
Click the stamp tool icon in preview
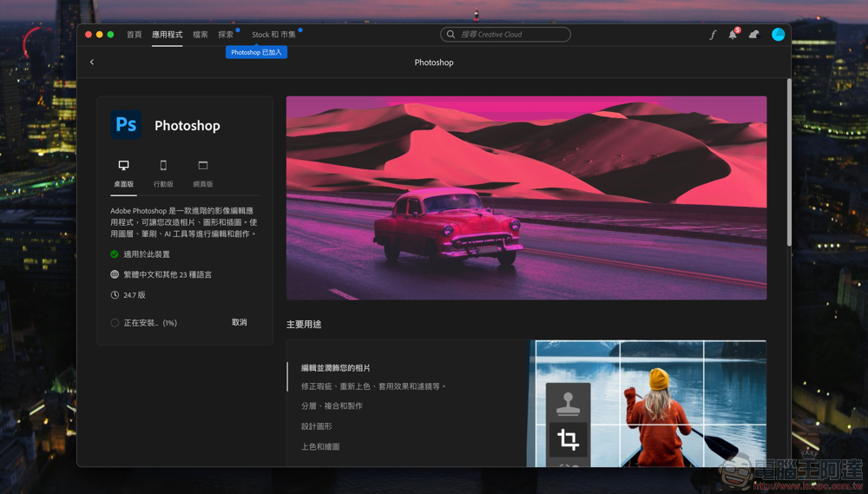[569, 403]
